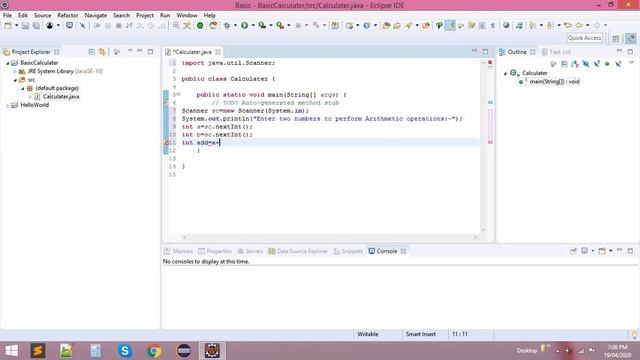Click the Last Edit Location arrow icon
This screenshot has height=360, width=640.
(x=568, y=25)
